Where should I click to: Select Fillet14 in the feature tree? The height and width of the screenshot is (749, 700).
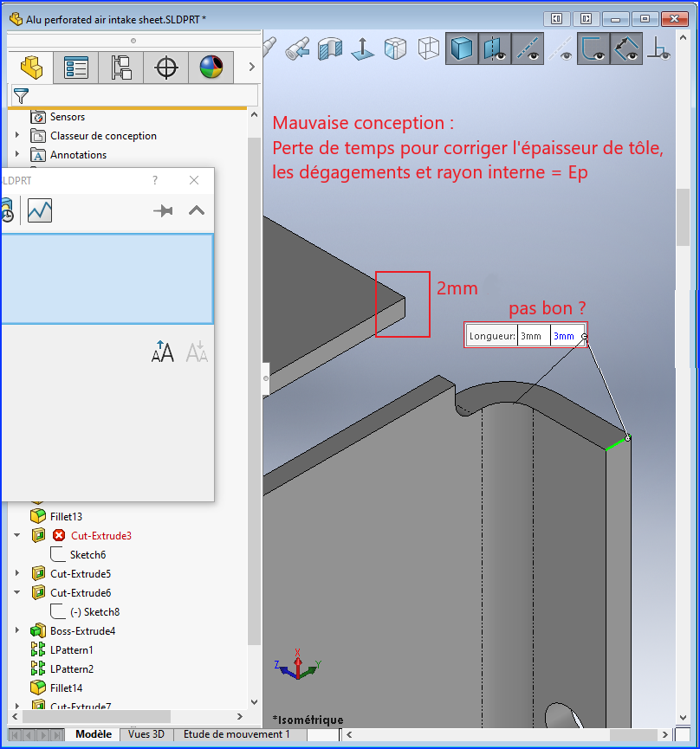click(66, 688)
